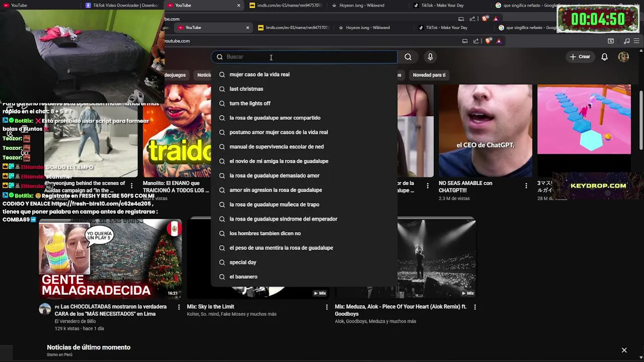Viewport: 644px width, 362px height.
Task: Click the magnifier search button beside Buscar field
Action: [x=408, y=57]
